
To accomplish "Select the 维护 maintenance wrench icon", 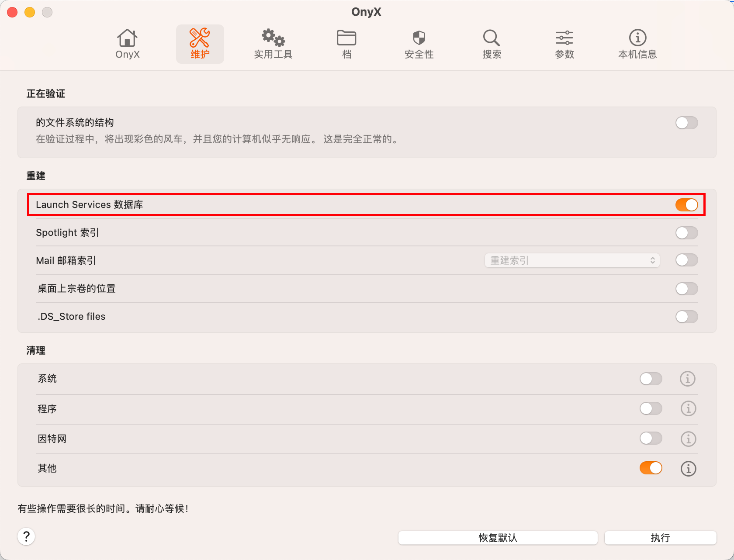I will coord(200,38).
